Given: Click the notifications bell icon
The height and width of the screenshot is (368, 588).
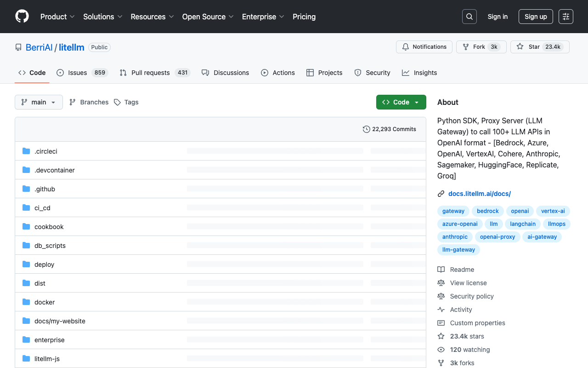Looking at the screenshot, I should tap(406, 47).
